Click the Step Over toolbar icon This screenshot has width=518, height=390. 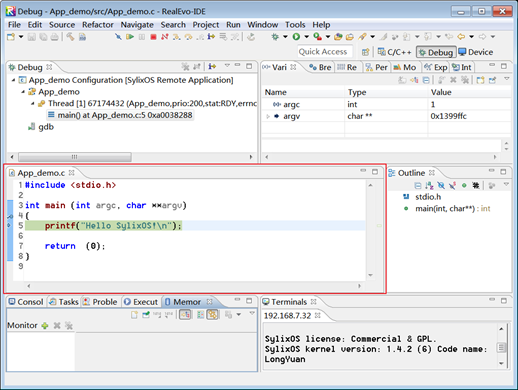[x=188, y=37]
